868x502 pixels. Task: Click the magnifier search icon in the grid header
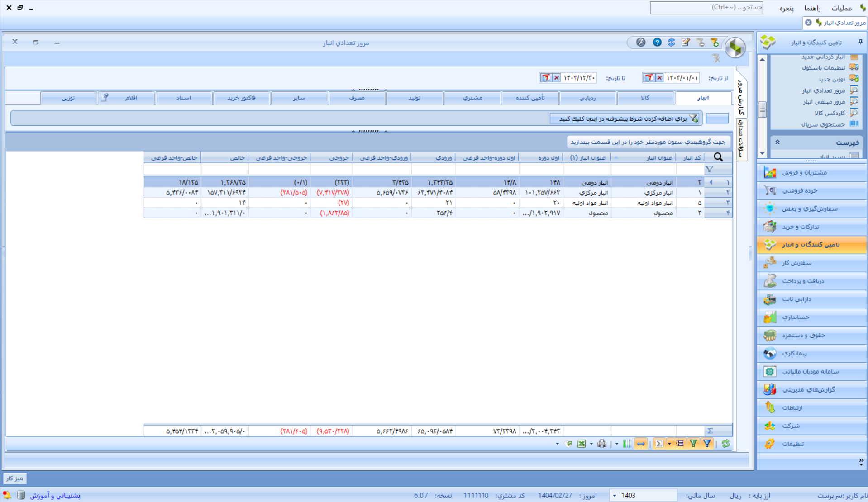click(718, 157)
